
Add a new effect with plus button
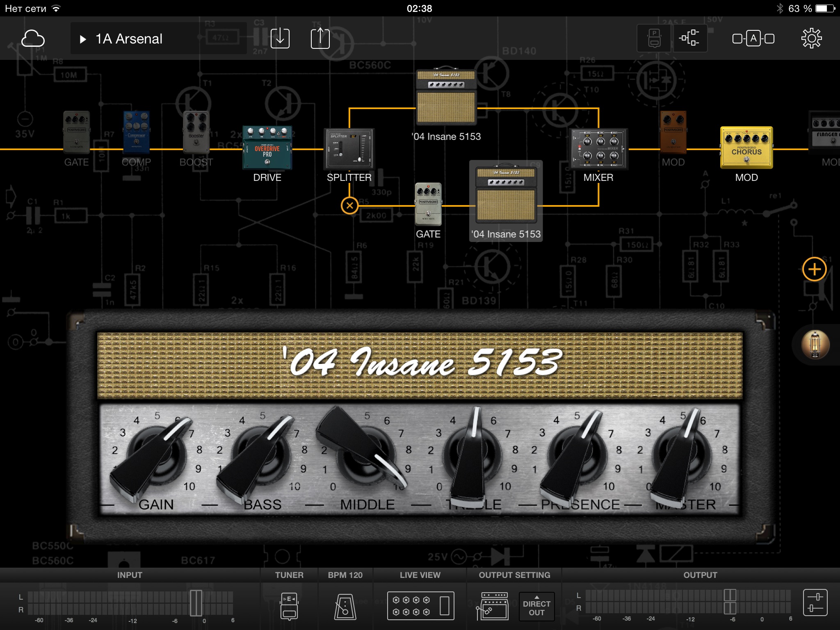(814, 269)
